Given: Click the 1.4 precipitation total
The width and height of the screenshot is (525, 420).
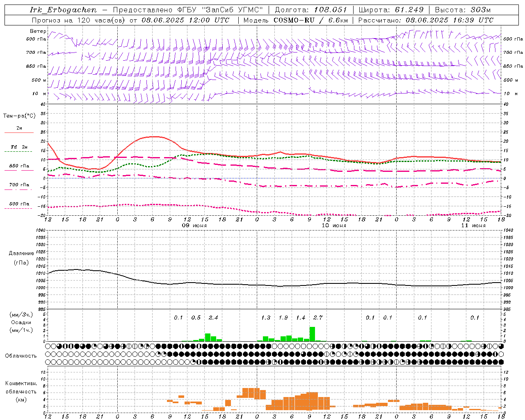Looking at the screenshot, I should pyautogui.click(x=301, y=317).
